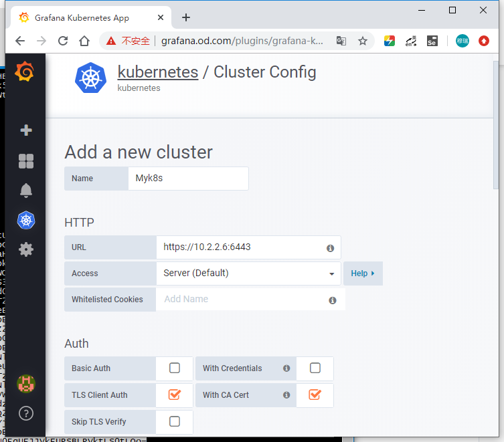Click the red upward arrow update icon

[484, 41]
